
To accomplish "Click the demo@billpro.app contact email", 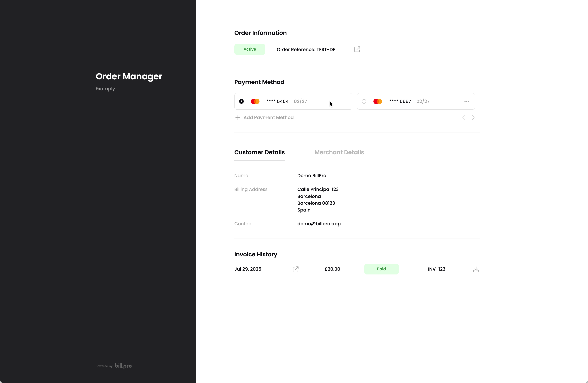I will tap(319, 224).
